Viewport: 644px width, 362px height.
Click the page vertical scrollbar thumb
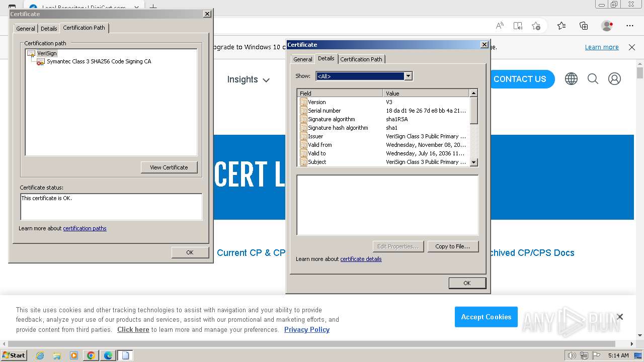[x=640, y=73]
